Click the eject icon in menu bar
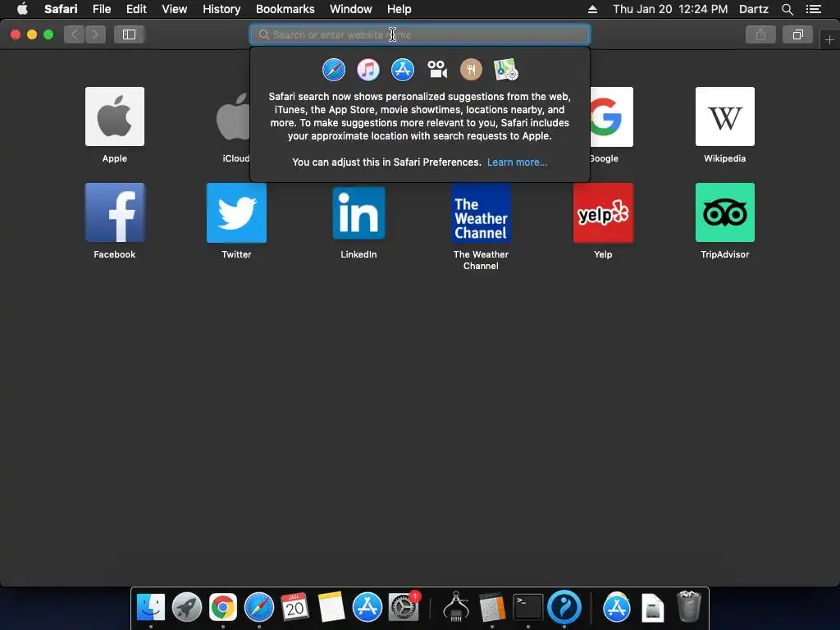 click(592, 9)
